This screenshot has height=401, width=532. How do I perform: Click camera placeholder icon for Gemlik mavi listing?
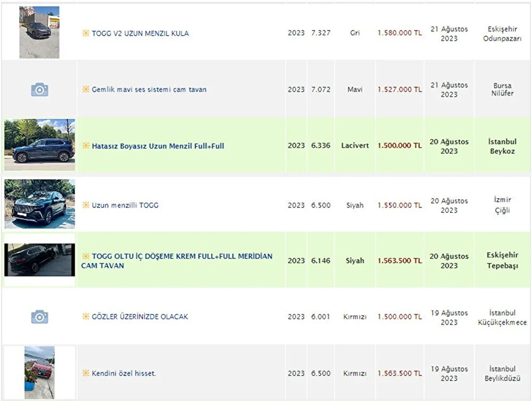click(39, 90)
